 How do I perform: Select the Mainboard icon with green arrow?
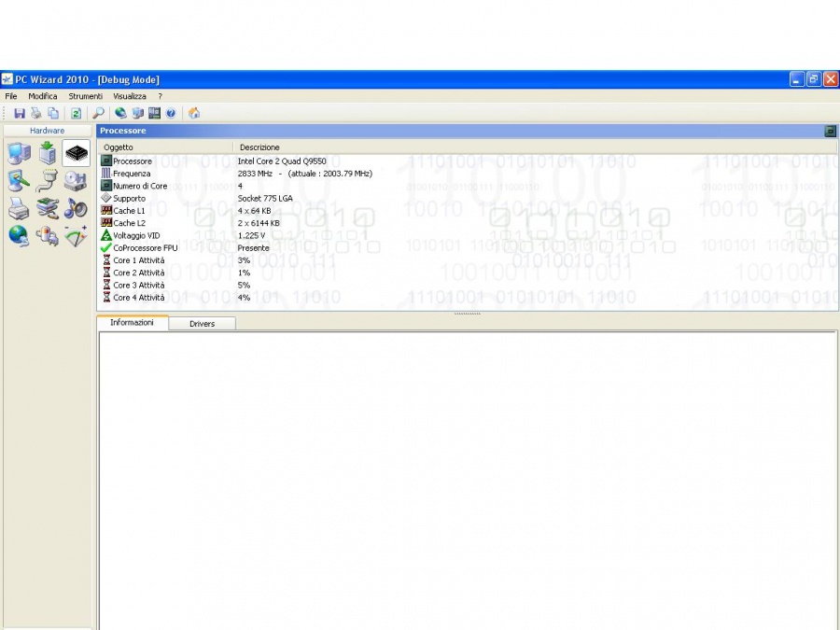(x=48, y=154)
